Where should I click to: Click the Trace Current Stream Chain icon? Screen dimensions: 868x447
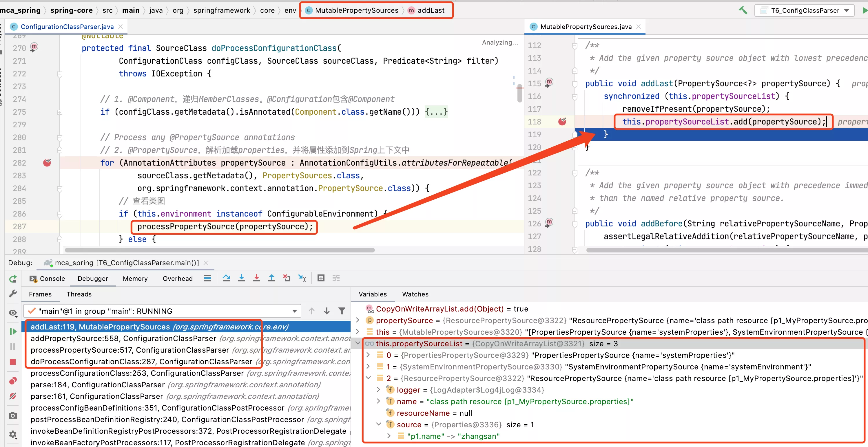click(336, 278)
